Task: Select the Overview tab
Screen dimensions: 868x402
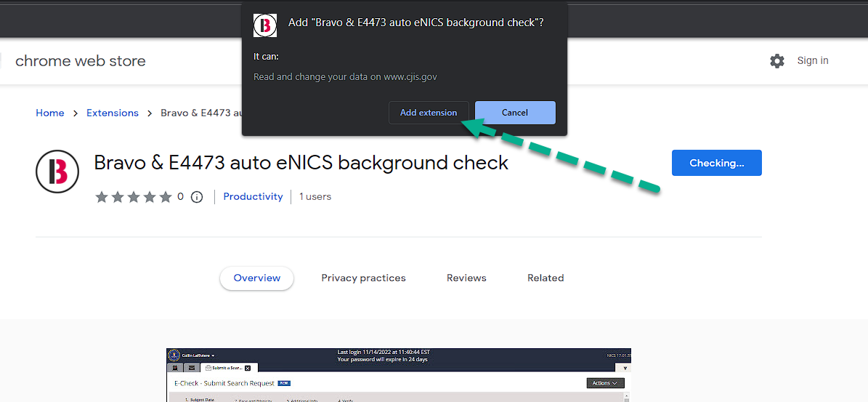Action: coord(257,278)
